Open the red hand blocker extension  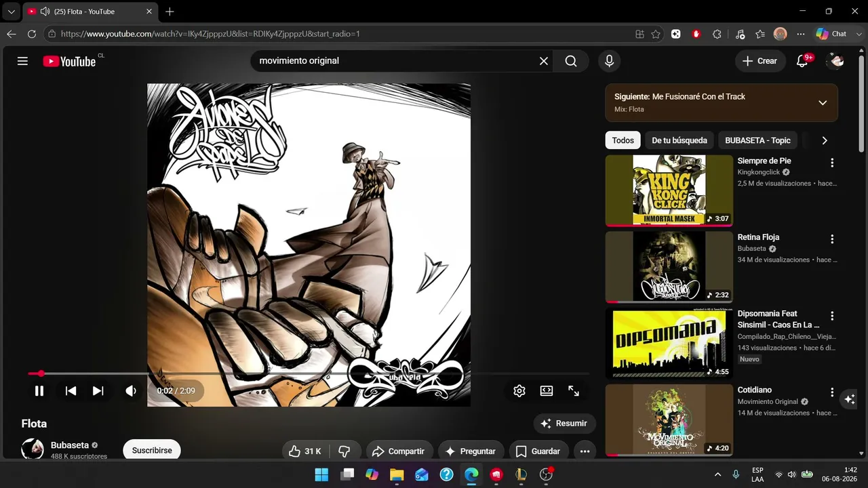[696, 34]
